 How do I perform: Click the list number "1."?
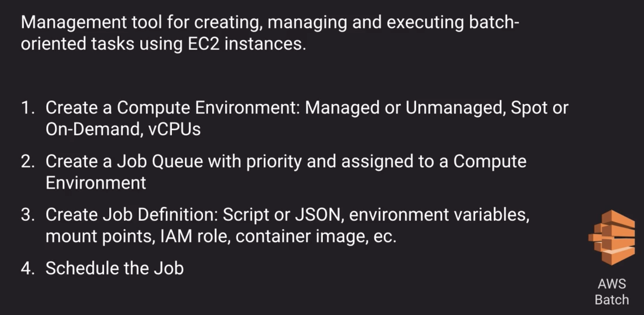28,108
